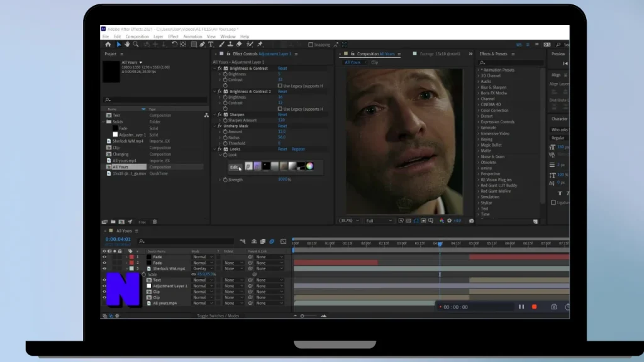Screen dimensions: 644x362
Task: Click Reset for the Unsharp Mask effect
Action: 282,126
